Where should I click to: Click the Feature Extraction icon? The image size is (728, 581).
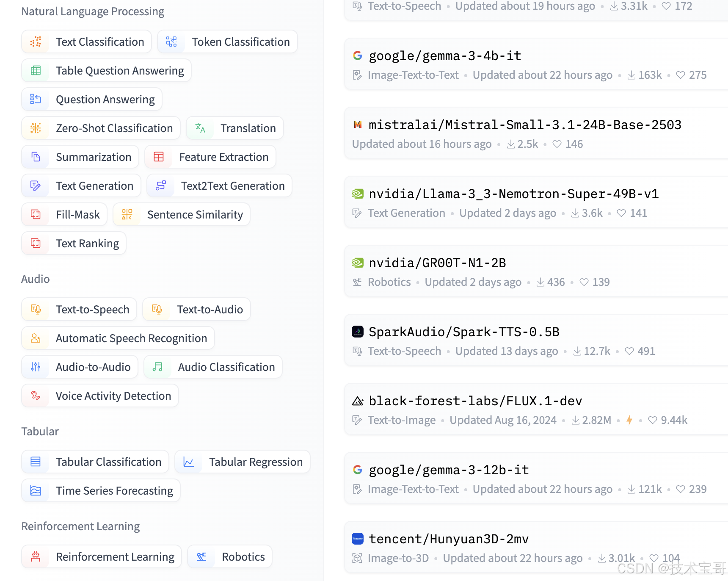tap(159, 157)
